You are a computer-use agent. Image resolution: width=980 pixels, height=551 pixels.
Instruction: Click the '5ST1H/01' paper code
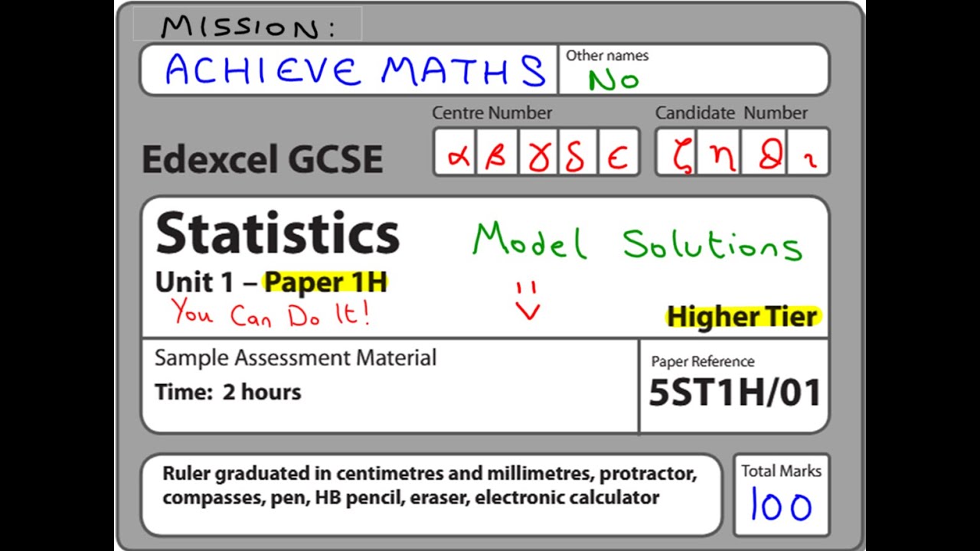(x=735, y=393)
